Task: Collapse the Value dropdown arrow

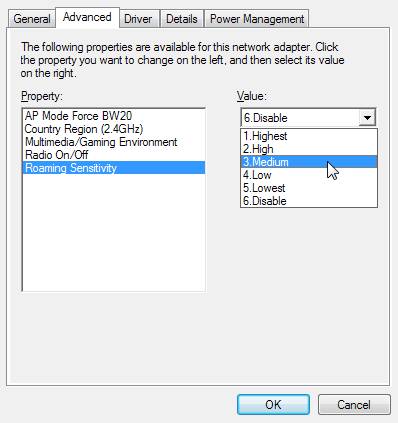Action: (367, 118)
